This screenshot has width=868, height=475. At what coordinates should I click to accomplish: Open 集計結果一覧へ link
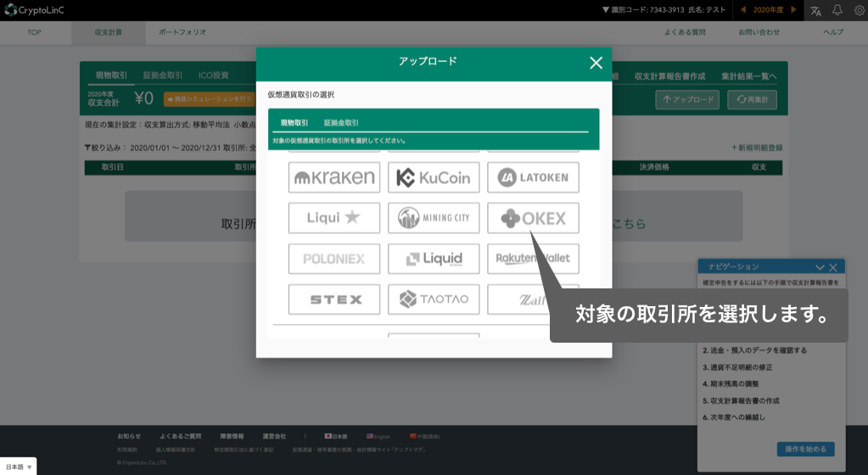coord(748,76)
